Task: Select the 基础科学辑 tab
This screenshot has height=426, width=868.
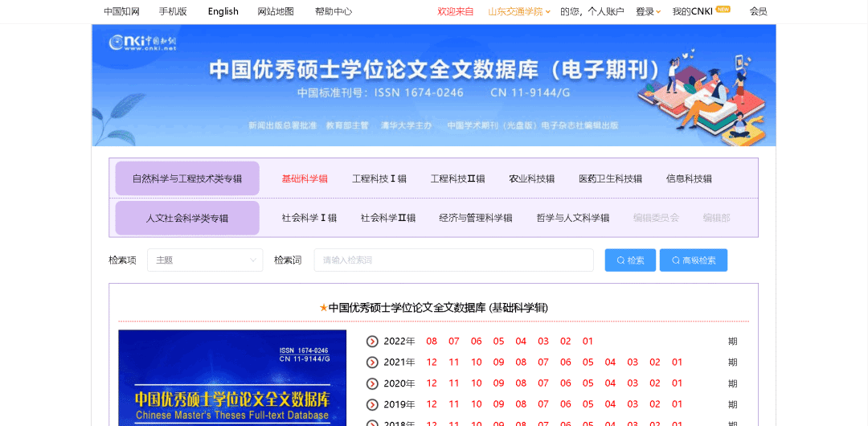Action: pos(305,178)
